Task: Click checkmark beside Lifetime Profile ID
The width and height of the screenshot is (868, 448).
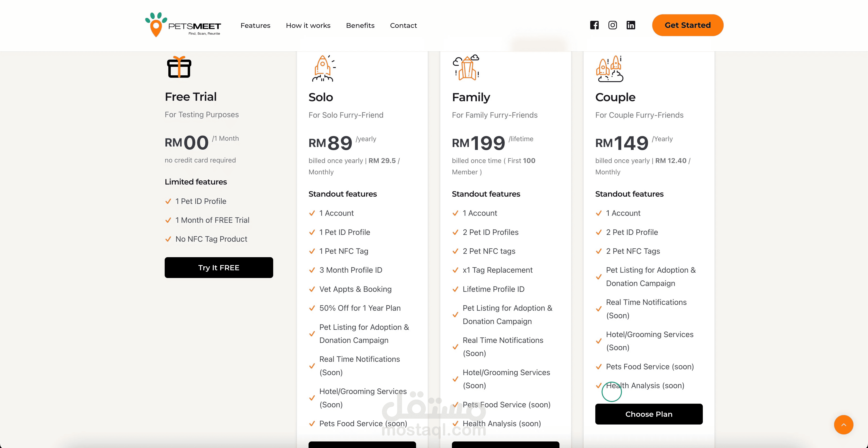Action: pyautogui.click(x=455, y=289)
